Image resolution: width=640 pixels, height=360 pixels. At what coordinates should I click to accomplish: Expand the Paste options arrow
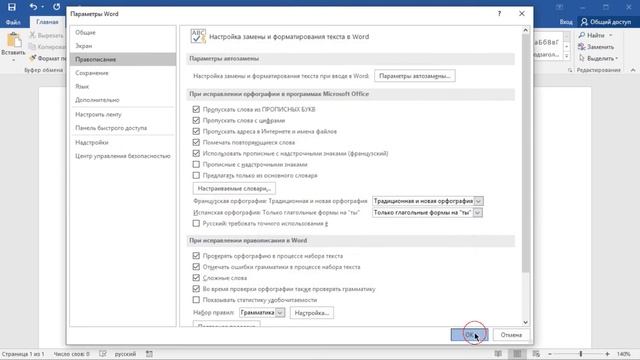[13, 60]
